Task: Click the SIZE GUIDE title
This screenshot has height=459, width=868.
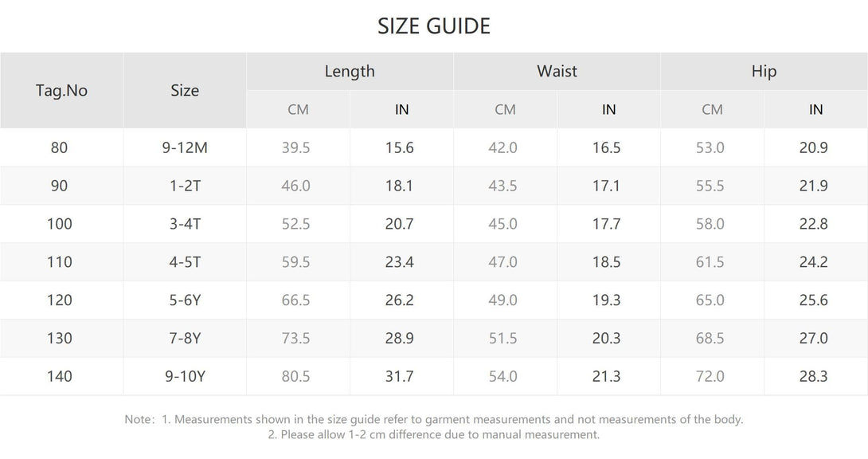Action: tap(433, 26)
